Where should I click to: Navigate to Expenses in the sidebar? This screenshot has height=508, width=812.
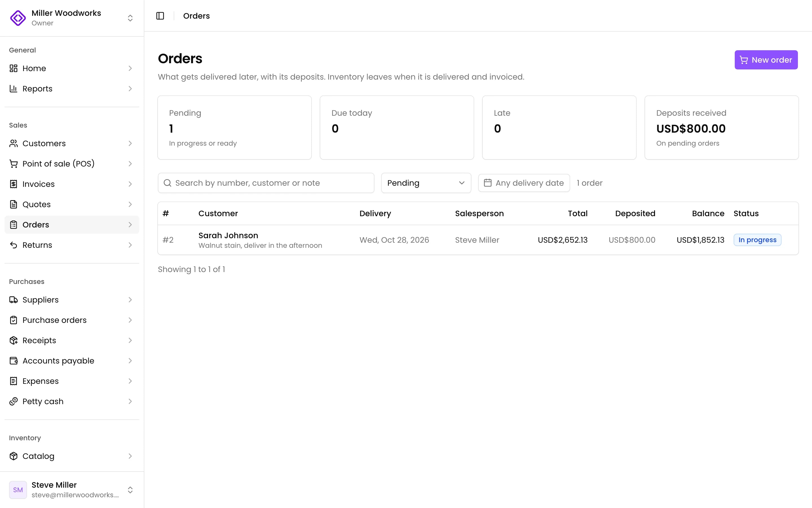pos(72,381)
